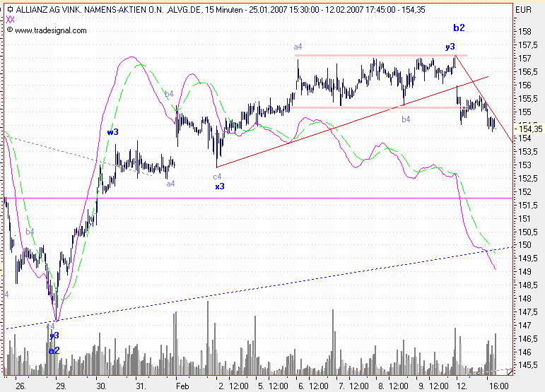The image size is (545, 392).
Task: Click the blue w3 wave label
Action: pyautogui.click(x=112, y=132)
